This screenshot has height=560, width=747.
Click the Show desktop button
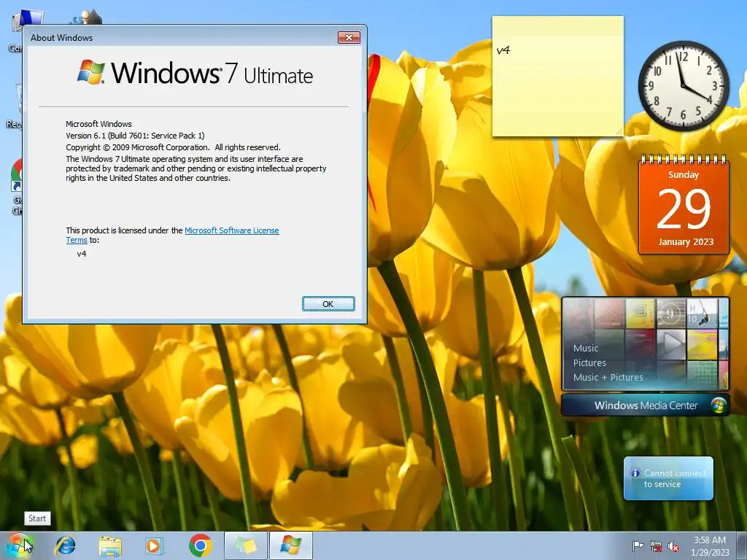[x=742, y=545]
